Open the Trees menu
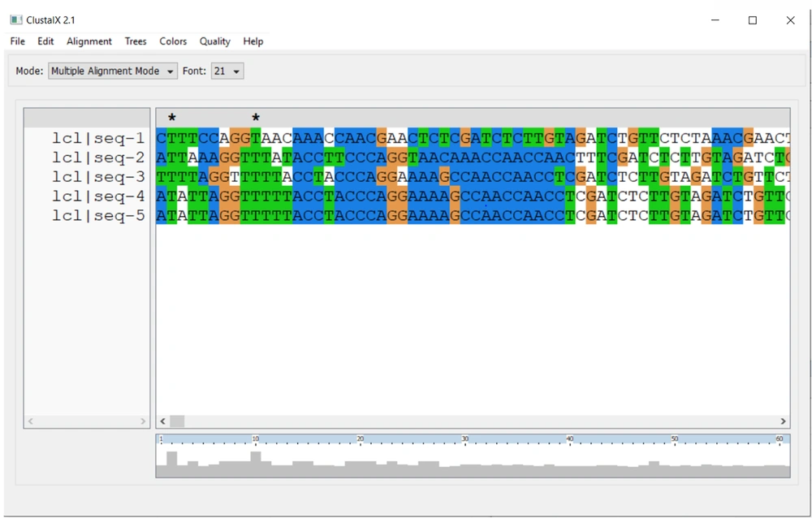Screen dimensions: 812x518 pos(136,41)
